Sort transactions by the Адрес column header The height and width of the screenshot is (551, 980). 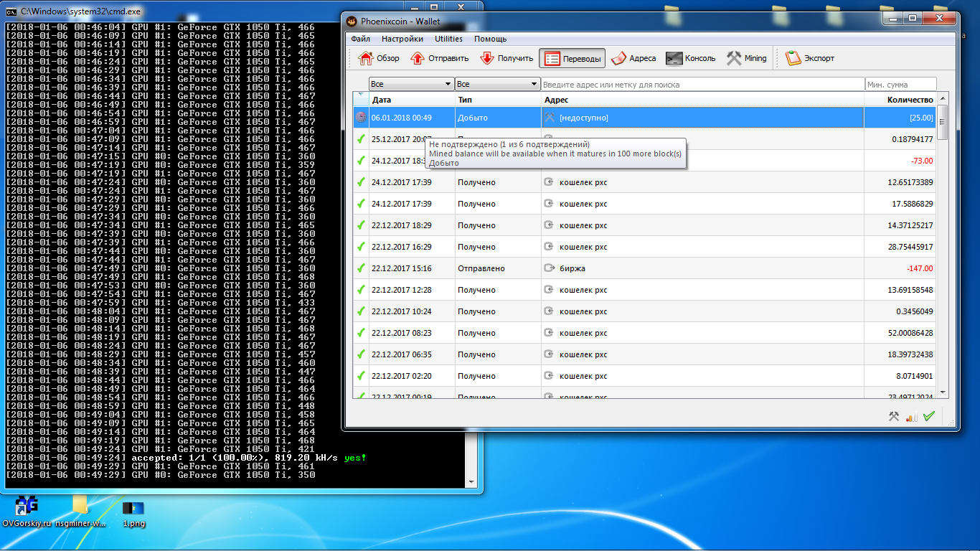coord(702,100)
